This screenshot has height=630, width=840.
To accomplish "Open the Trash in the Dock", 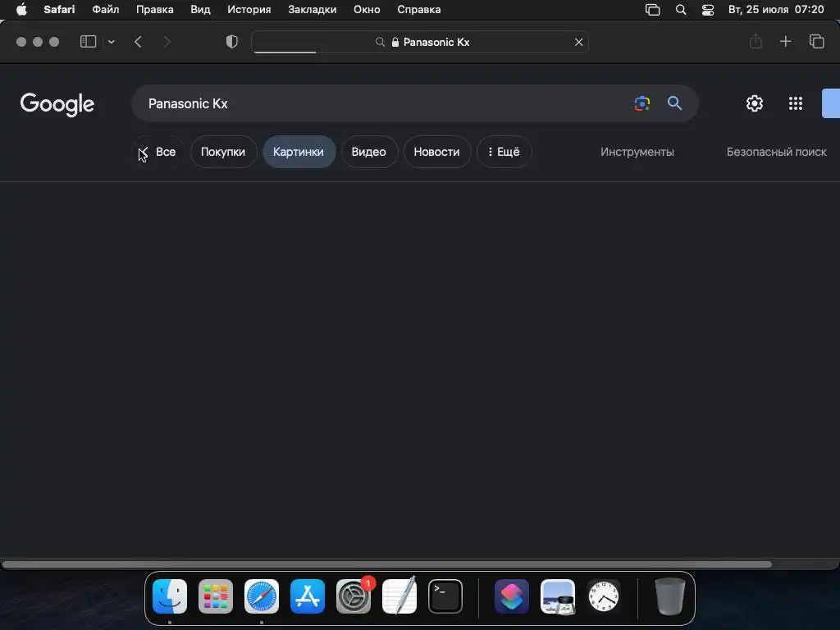I will [669, 596].
